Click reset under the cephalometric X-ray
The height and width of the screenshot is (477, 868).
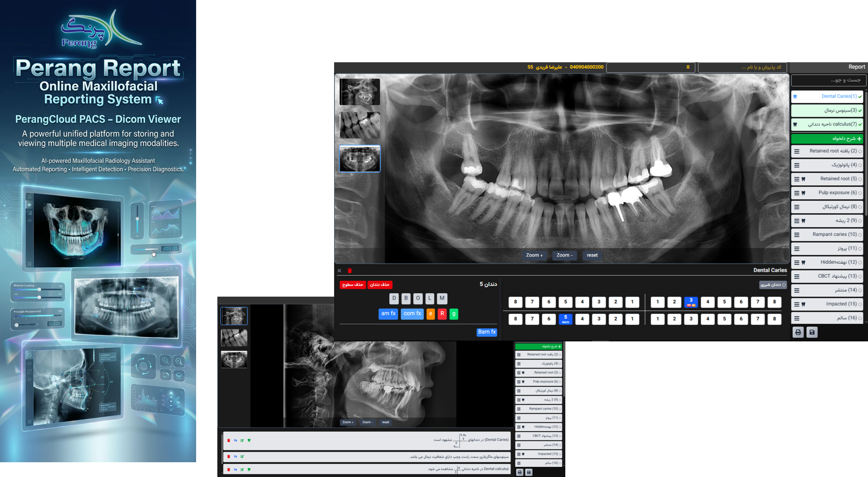click(385, 422)
